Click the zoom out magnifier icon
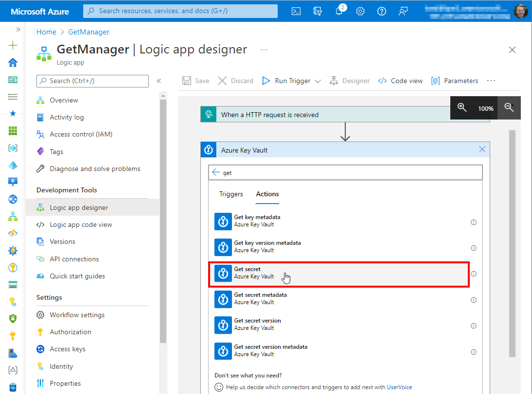The image size is (532, 394). click(509, 108)
